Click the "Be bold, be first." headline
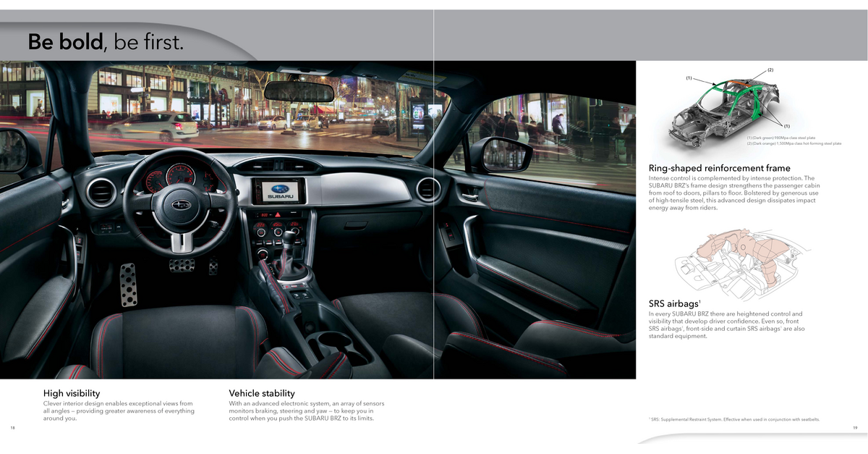This screenshot has width=868, height=454. coord(106,42)
